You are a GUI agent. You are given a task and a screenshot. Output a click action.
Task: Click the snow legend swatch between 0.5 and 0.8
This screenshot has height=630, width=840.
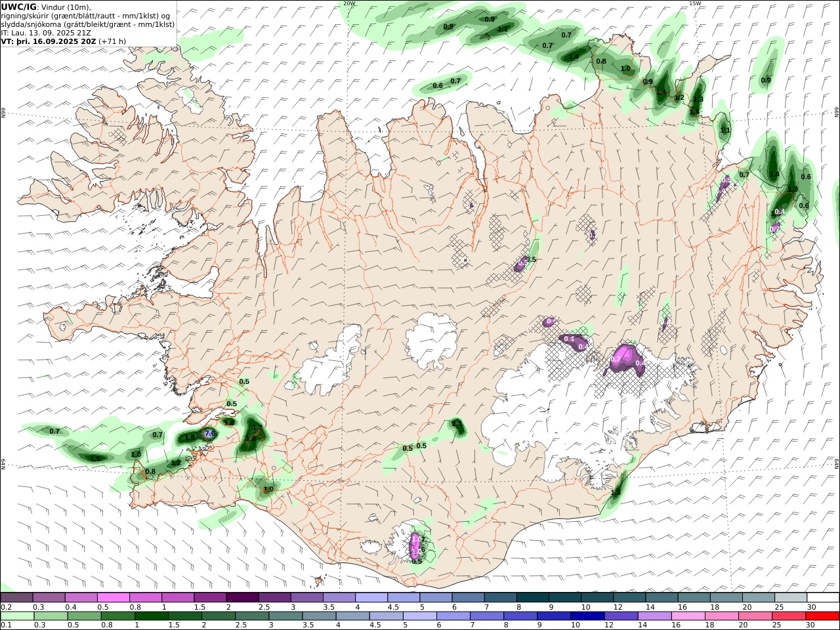click(x=114, y=597)
